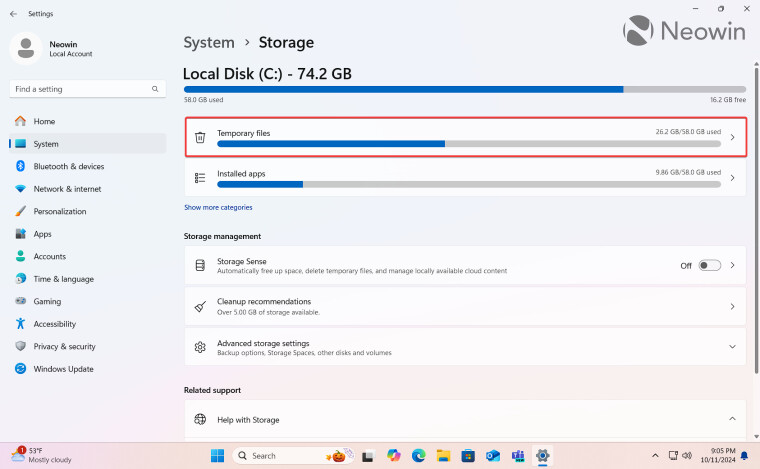Click the back arrow in Settings title bar
Viewport: 760px width, 469px height.
coord(13,14)
